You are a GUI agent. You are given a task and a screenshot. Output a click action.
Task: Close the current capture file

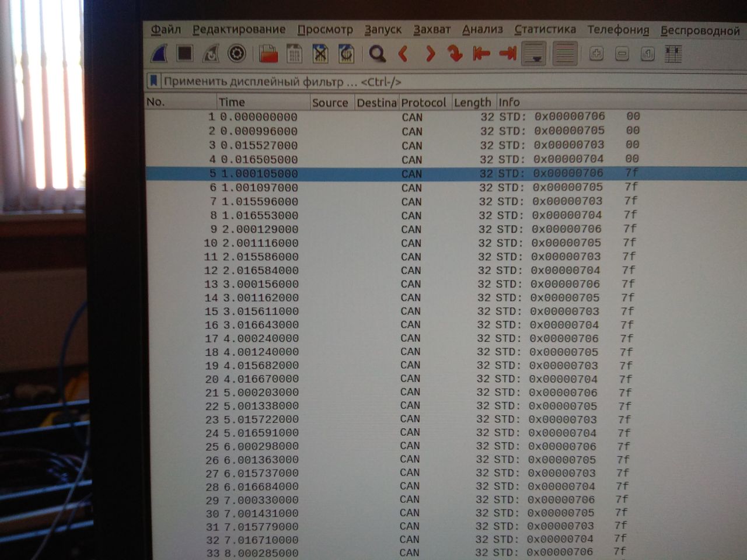(320, 54)
